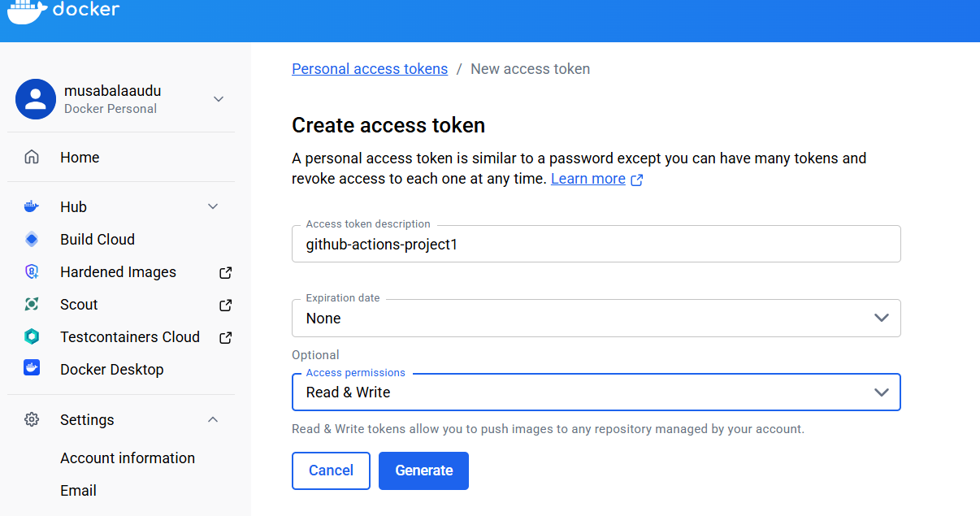Select Email under Settings

[x=78, y=491]
